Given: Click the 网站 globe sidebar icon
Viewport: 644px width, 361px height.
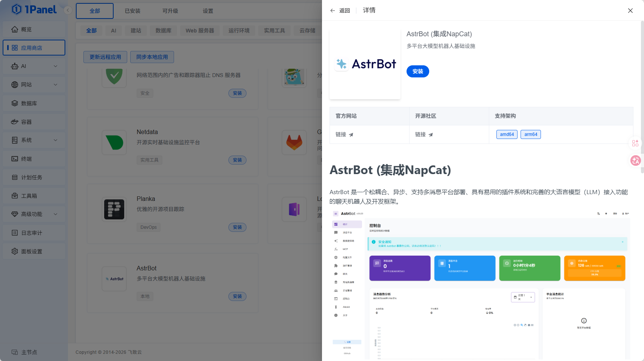Looking at the screenshot, I should [15, 85].
